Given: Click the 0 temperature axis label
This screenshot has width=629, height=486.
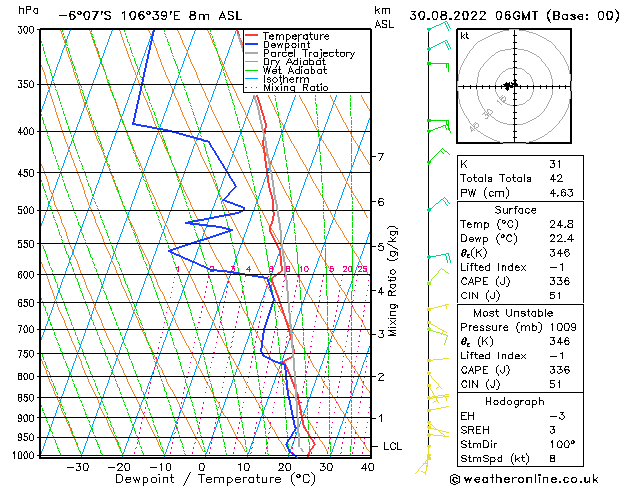Looking at the screenshot, I should click(202, 467).
